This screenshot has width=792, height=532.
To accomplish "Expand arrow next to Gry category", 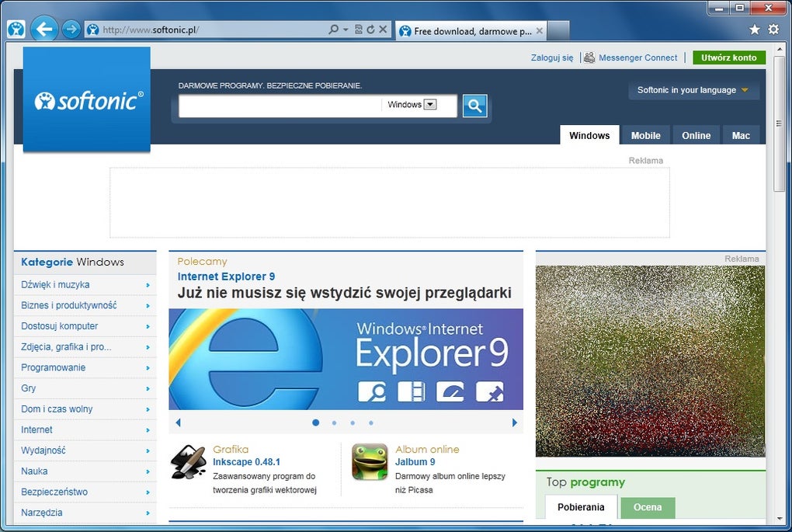I will 148,388.
